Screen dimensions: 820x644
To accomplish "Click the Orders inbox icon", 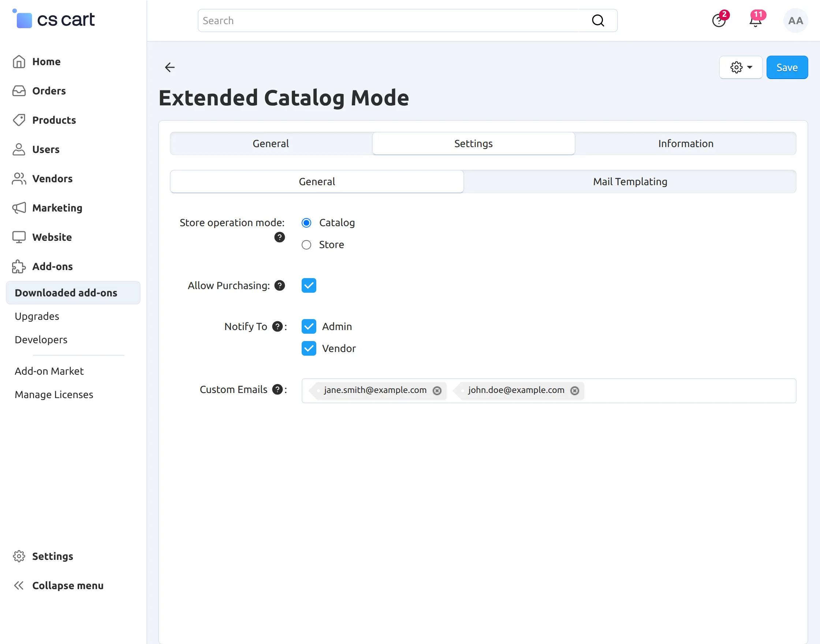I will [x=19, y=91].
